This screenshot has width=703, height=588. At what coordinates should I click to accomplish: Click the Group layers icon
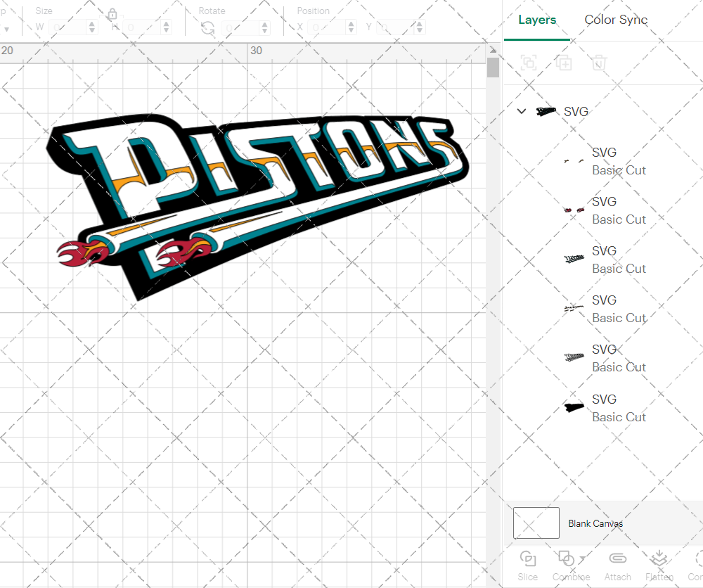click(529, 63)
